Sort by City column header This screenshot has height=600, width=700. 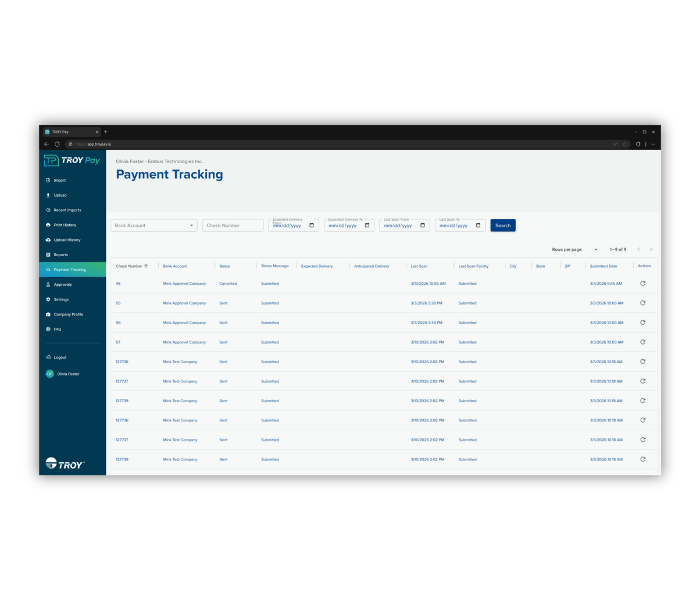[513, 266]
